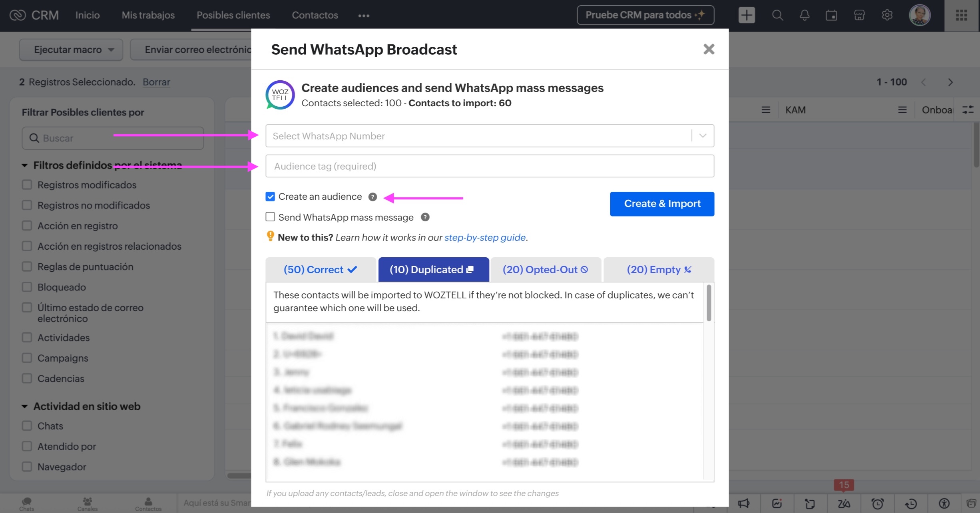Viewport: 980px width, 513px height.
Task: Click the contact list vertical scrollbar
Action: click(709, 303)
